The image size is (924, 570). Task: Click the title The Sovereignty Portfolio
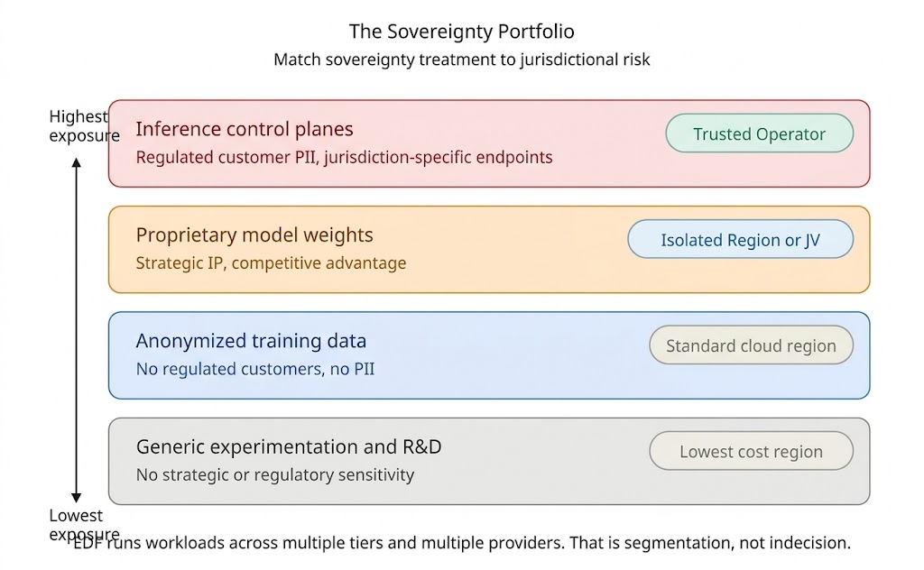tap(461, 32)
